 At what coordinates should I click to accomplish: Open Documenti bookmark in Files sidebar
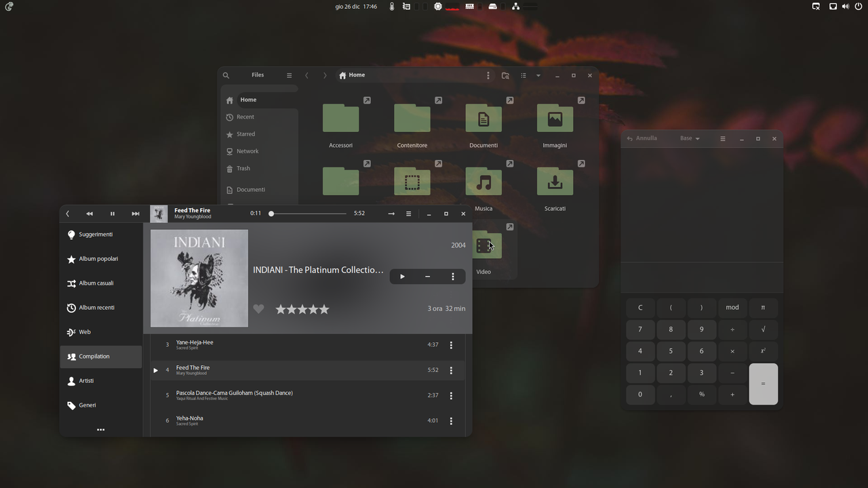point(260,190)
